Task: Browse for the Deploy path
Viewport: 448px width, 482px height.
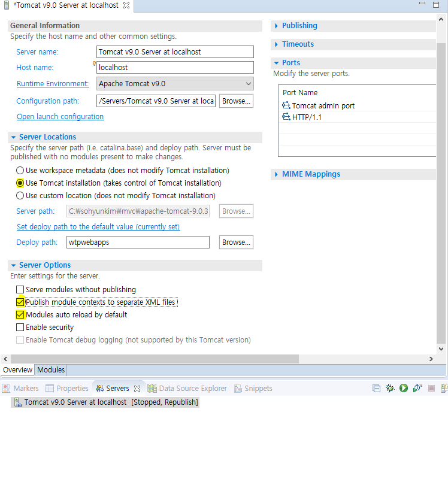Action: coord(236,242)
